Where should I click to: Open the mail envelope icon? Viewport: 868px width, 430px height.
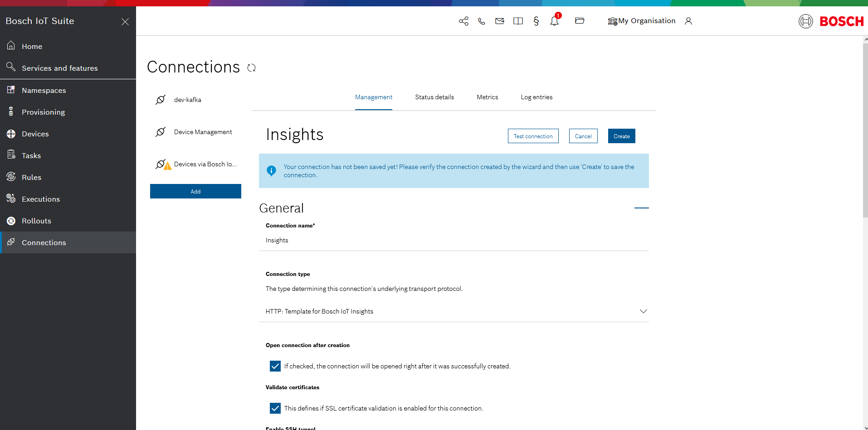click(500, 21)
